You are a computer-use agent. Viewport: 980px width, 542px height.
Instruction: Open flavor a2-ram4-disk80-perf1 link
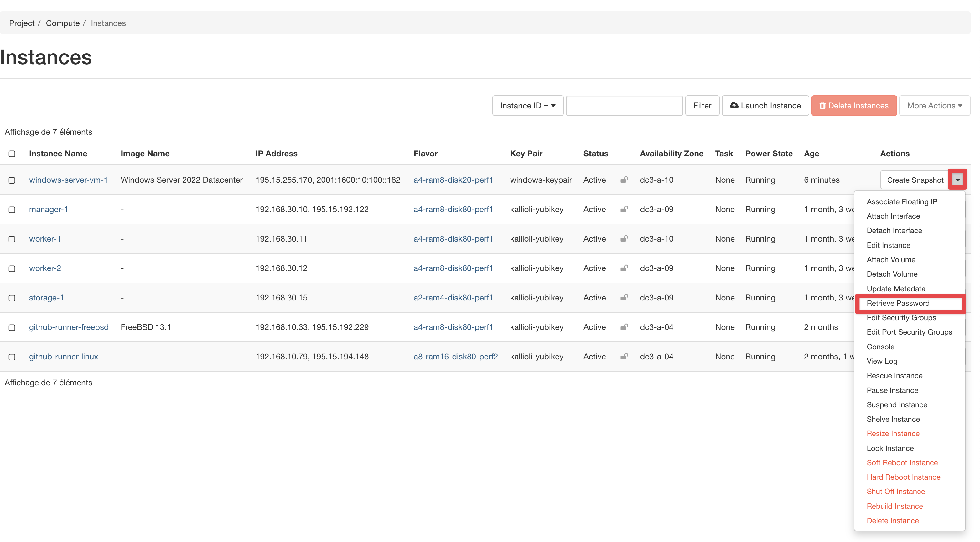pyautogui.click(x=453, y=297)
